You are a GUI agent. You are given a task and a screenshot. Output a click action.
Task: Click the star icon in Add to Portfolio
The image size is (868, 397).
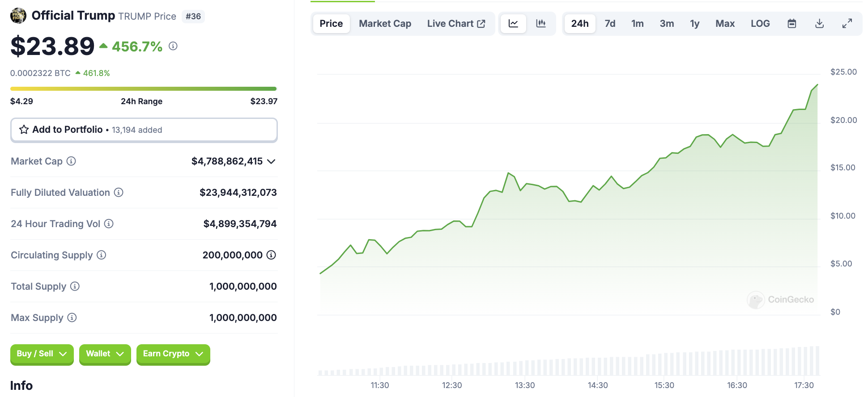[24, 130]
